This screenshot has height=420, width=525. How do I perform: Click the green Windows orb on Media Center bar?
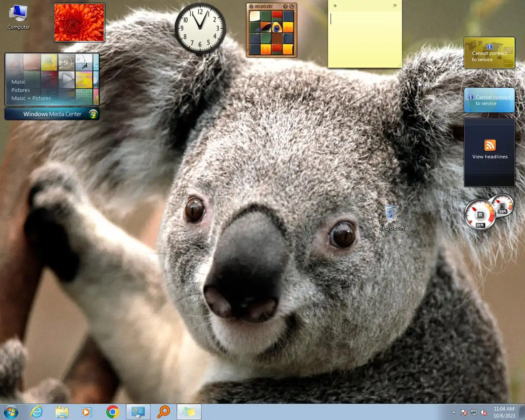click(93, 114)
